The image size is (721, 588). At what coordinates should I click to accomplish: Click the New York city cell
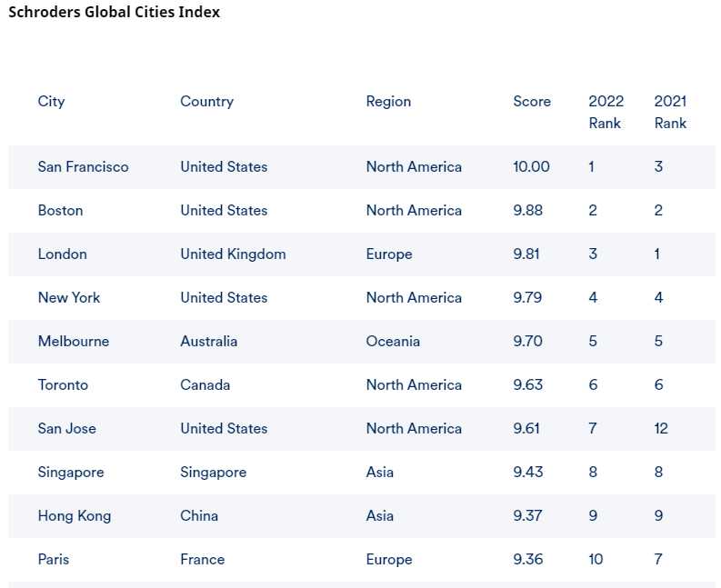coord(69,298)
